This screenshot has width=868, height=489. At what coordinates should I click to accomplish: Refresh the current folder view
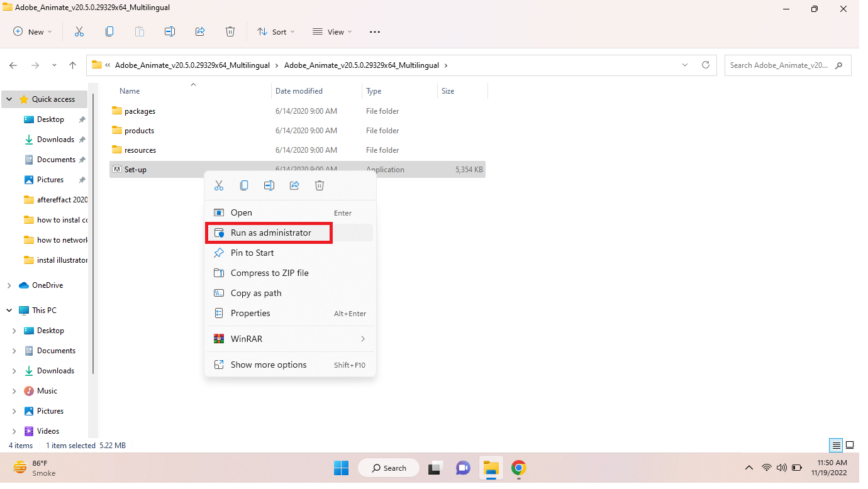point(706,65)
